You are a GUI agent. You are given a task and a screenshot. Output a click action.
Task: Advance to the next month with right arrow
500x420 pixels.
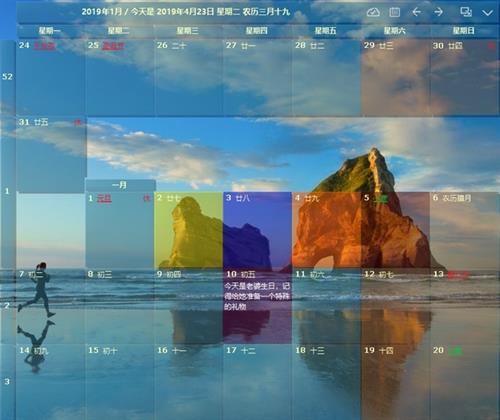(439, 12)
